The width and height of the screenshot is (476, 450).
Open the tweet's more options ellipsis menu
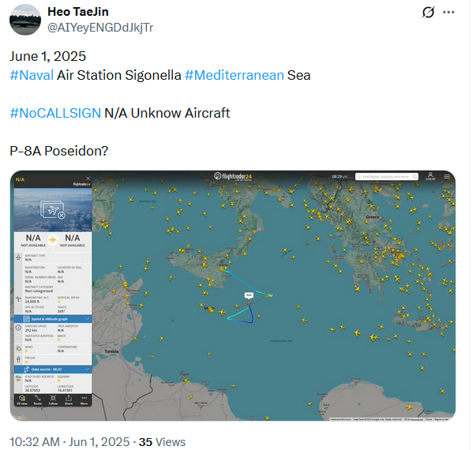point(448,12)
